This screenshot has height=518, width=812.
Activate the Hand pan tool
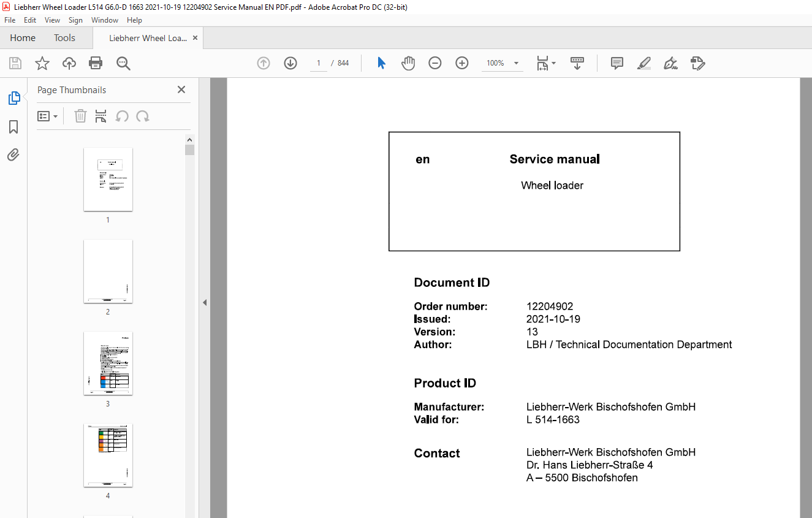(408, 63)
